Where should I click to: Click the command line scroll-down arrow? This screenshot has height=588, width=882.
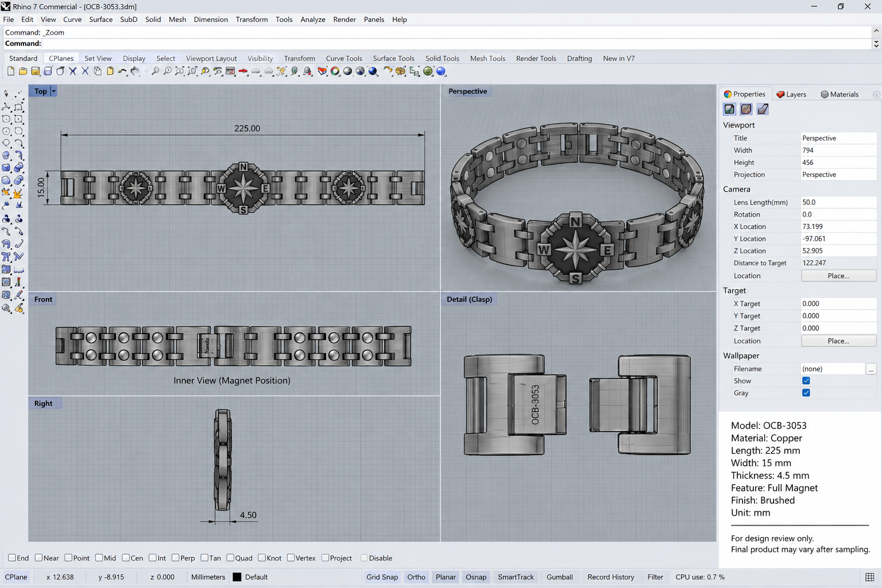[876, 44]
